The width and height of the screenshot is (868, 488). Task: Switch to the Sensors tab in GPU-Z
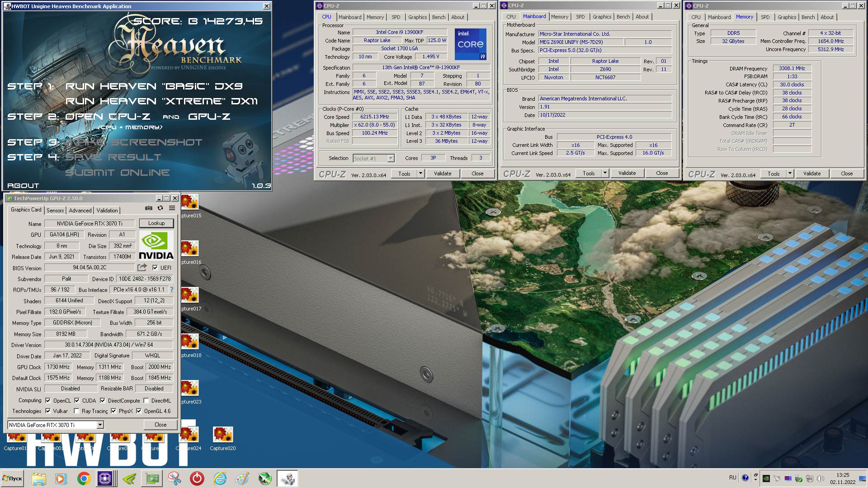click(55, 210)
